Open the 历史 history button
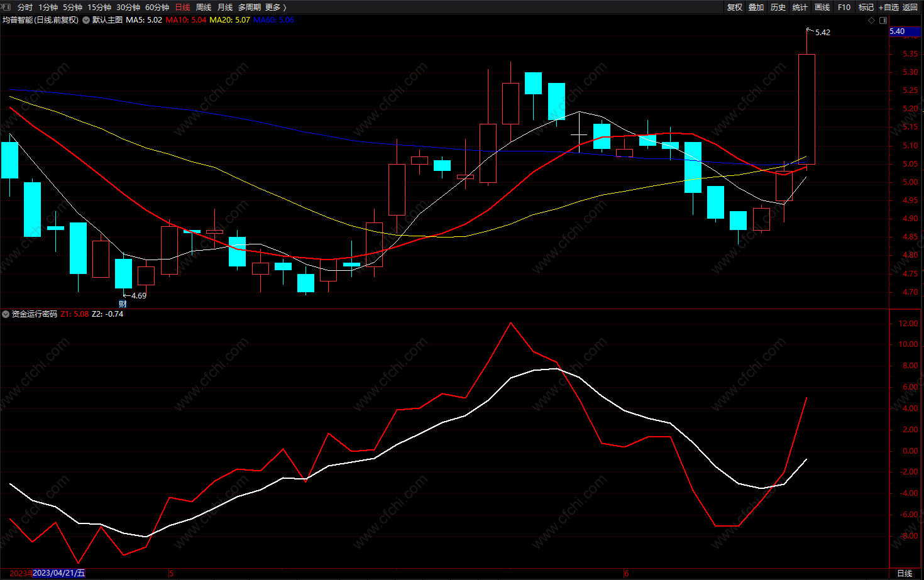The image size is (924, 580). pyautogui.click(x=778, y=8)
